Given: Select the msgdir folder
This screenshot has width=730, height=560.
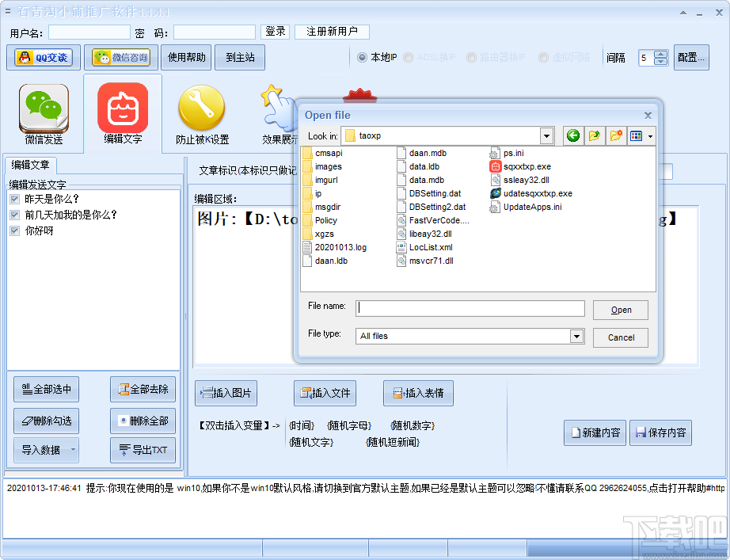Looking at the screenshot, I should [x=322, y=208].
